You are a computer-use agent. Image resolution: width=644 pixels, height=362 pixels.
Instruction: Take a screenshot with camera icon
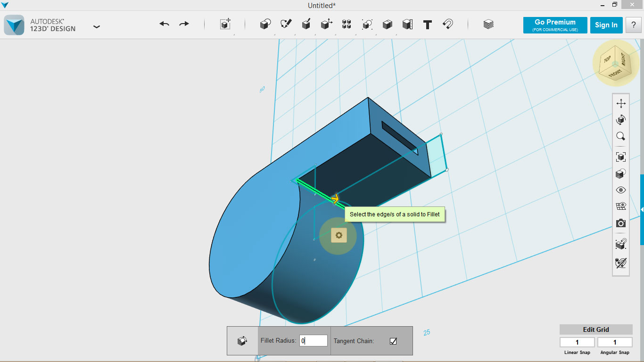coord(621,223)
